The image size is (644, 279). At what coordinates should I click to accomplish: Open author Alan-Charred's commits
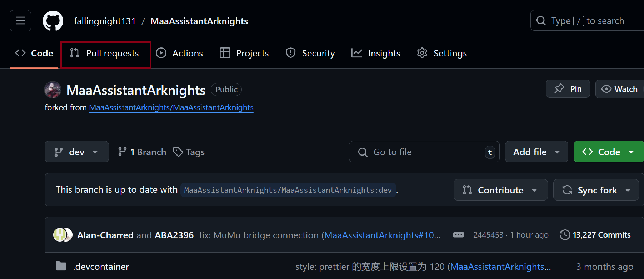click(x=105, y=235)
